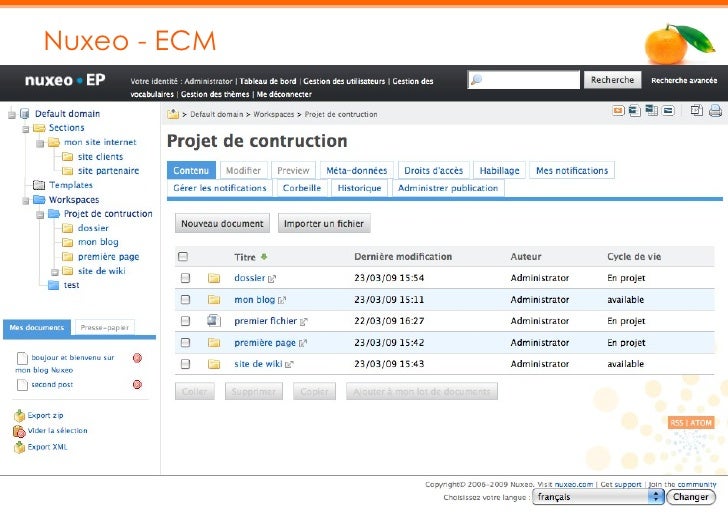Click the Export zip package icon

coord(19,416)
